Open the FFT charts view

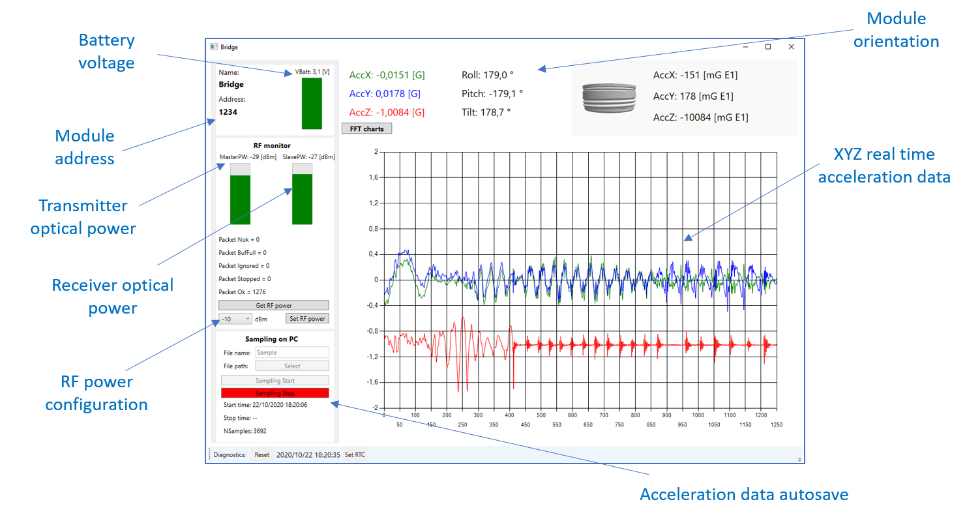coord(367,129)
